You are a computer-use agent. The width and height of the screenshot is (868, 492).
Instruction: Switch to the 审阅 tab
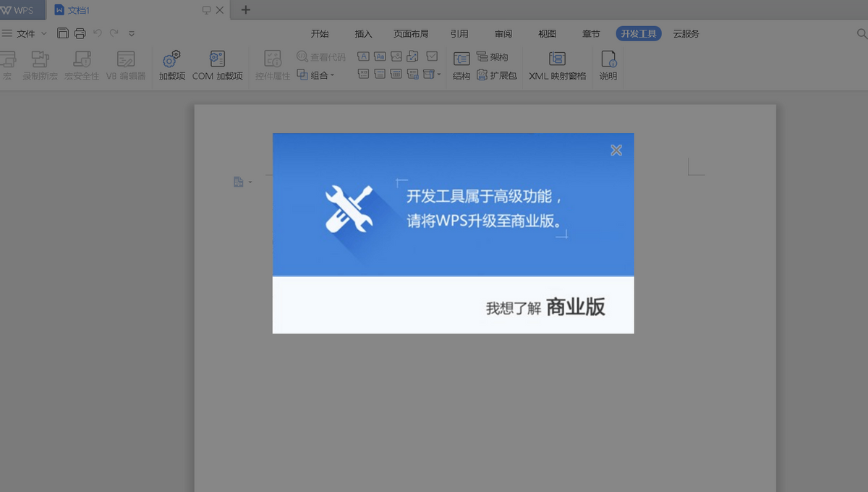[503, 34]
